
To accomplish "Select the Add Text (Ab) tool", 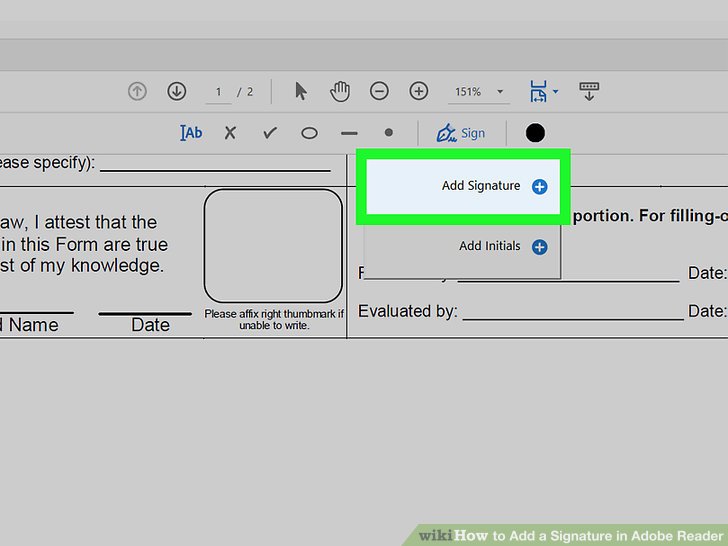I will pyautogui.click(x=191, y=133).
